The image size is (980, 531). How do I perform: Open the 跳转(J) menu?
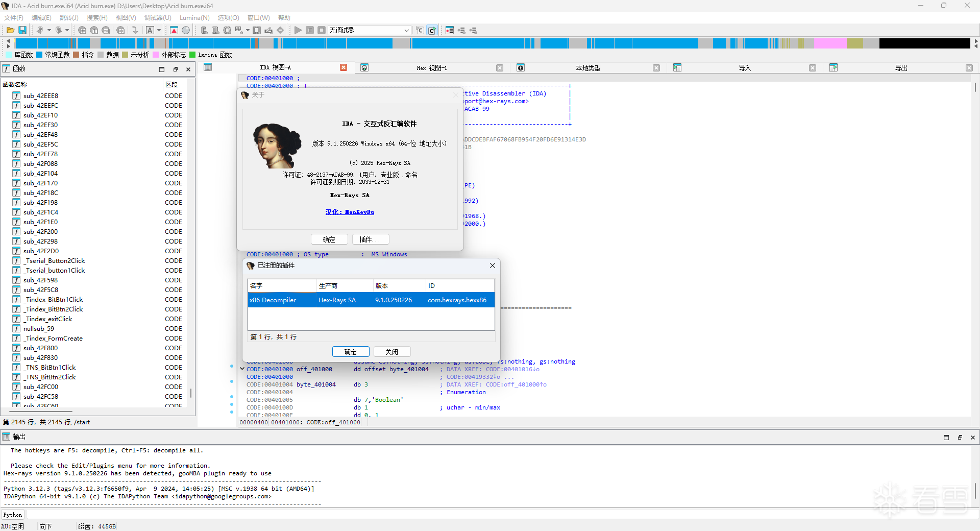point(69,18)
